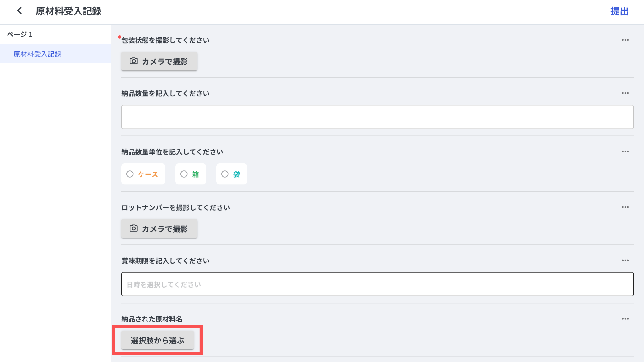The height and width of the screenshot is (362, 644).
Task: Open 選択肢から選ぶ options chooser
Action: click(158, 340)
